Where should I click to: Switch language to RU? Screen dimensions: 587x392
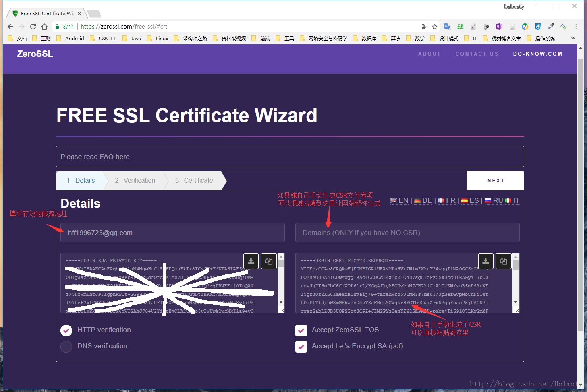(x=494, y=200)
